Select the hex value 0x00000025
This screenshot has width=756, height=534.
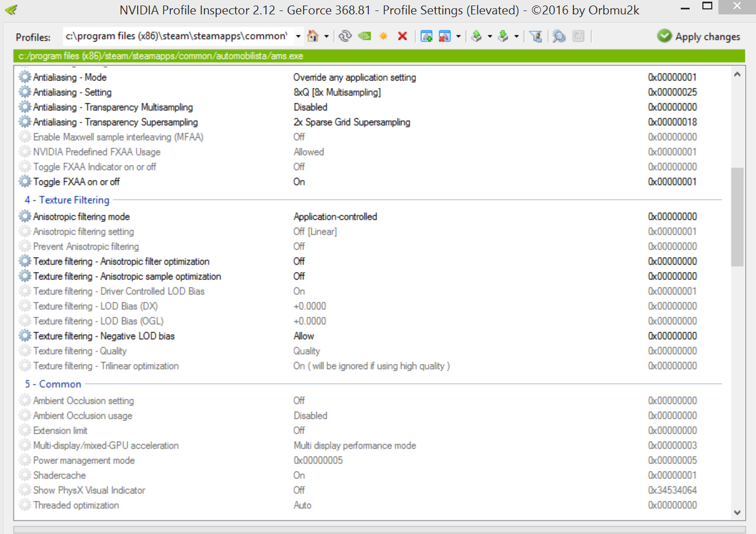[672, 92]
